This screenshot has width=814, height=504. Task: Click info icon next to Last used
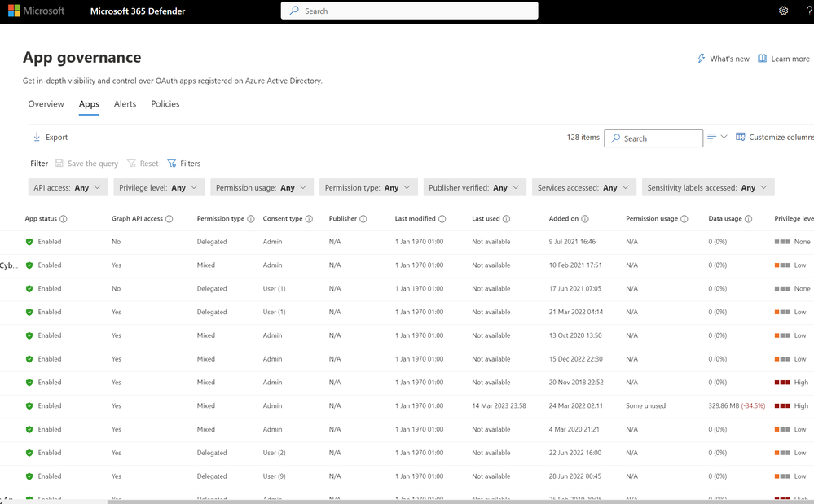pos(506,219)
